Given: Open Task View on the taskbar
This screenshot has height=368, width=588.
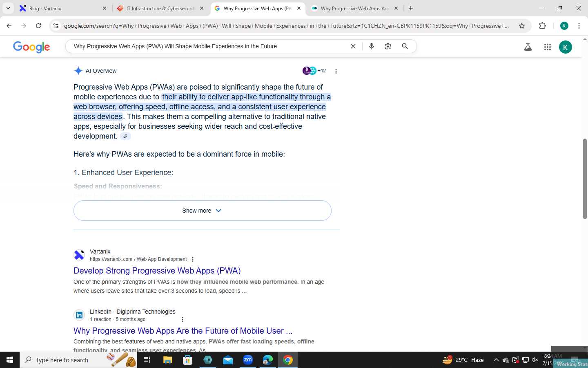Looking at the screenshot, I should click(147, 360).
